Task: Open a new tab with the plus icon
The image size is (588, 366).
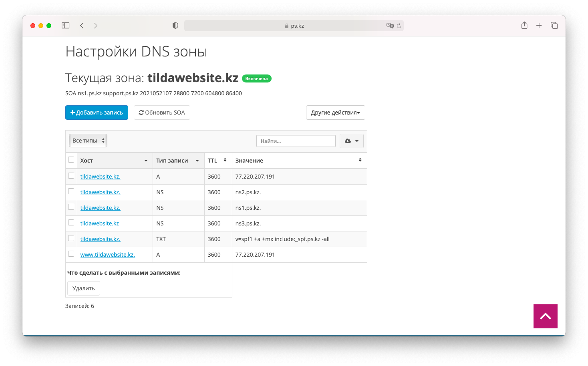Action: [x=539, y=25]
